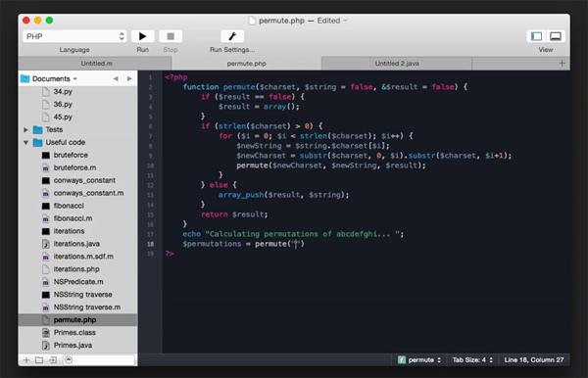Open fibonacci.m file

click(73, 218)
